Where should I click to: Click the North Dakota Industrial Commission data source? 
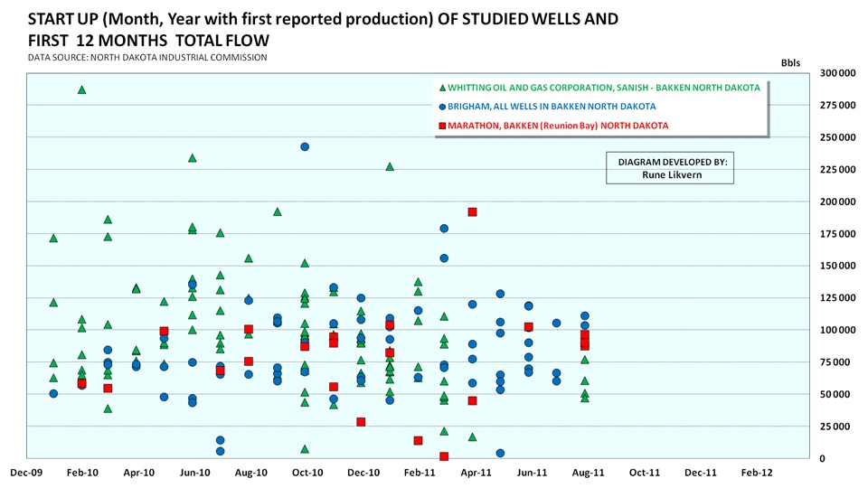coord(147,58)
